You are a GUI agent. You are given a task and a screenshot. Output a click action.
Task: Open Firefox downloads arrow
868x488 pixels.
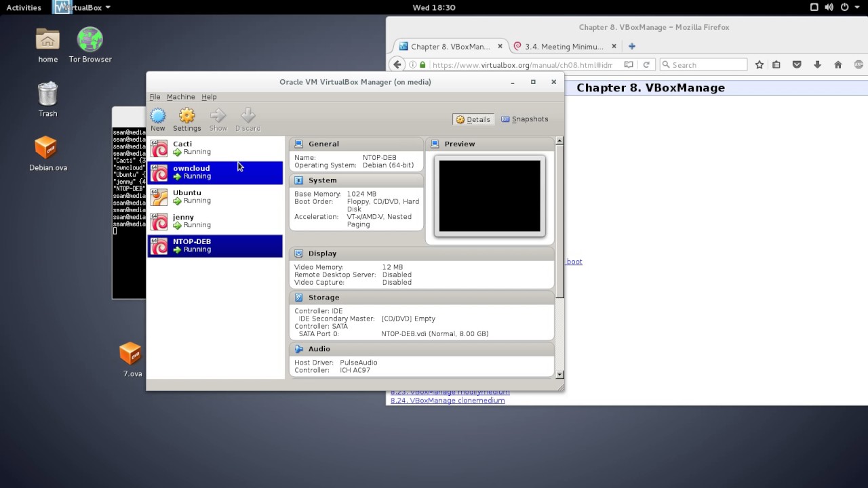[x=817, y=65]
